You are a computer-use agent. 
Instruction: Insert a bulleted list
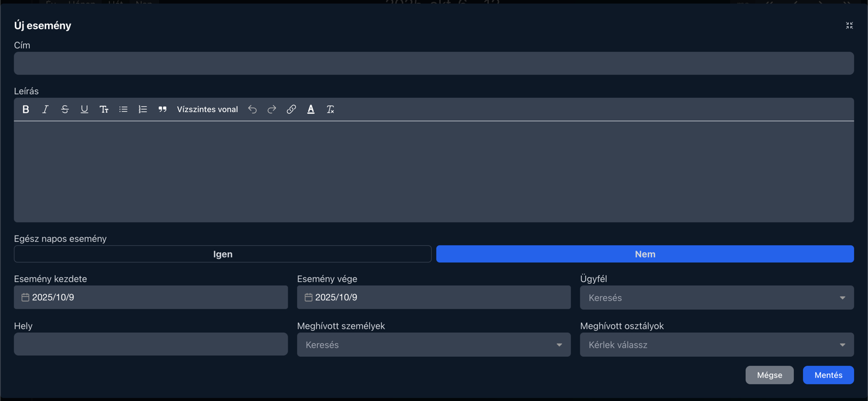click(x=123, y=109)
